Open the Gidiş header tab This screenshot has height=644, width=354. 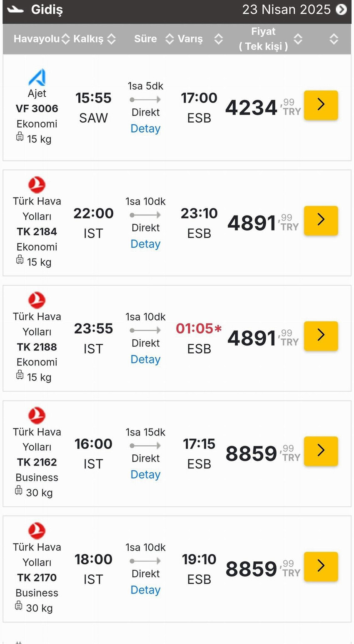click(47, 9)
